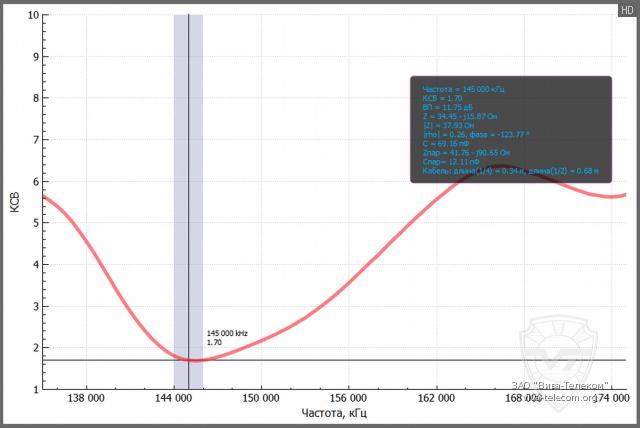
Task: Click the '2' tick on the КСВ axis
Action: [36, 348]
